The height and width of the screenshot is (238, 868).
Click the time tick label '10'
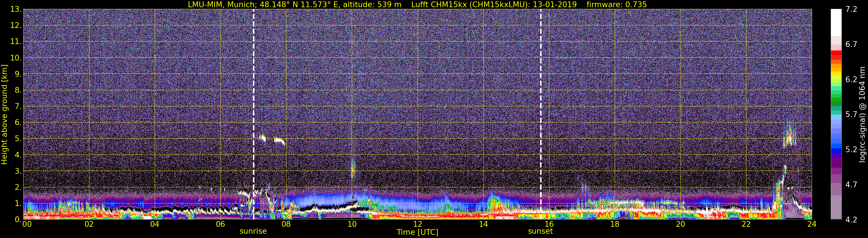[x=352, y=224]
